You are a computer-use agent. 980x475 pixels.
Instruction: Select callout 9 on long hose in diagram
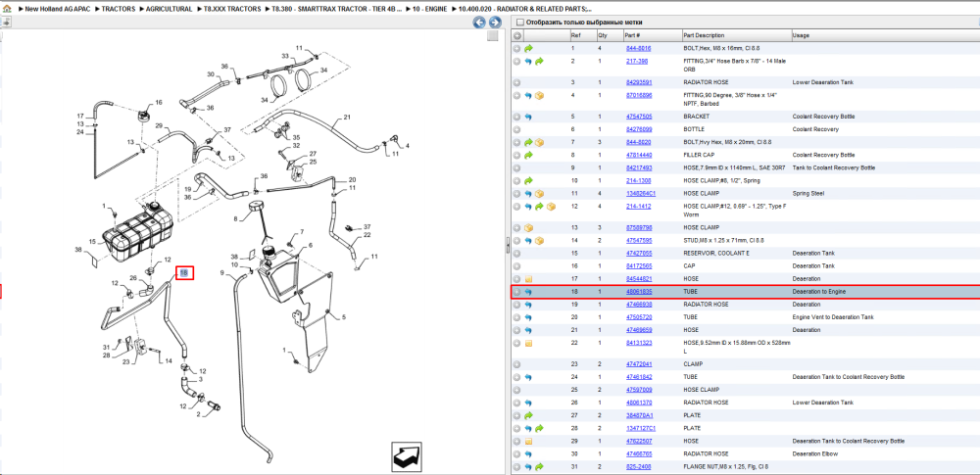pyautogui.click(x=221, y=273)
